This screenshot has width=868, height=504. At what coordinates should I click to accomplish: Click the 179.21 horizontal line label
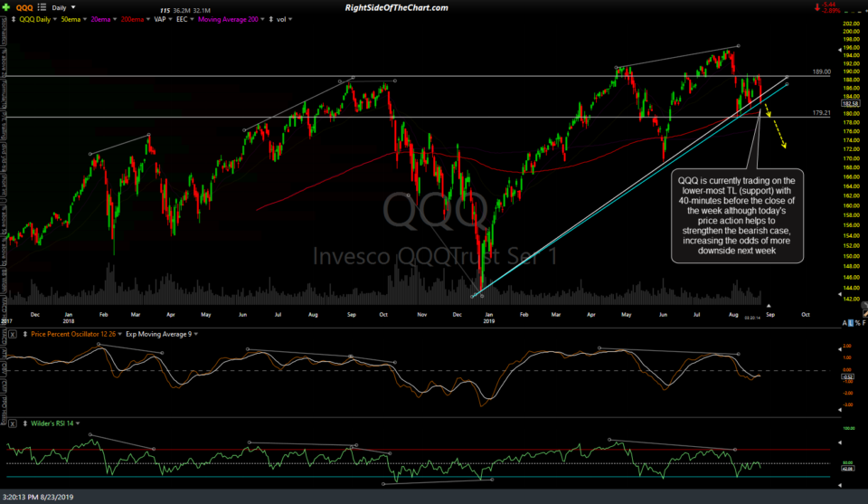(822, 113)
